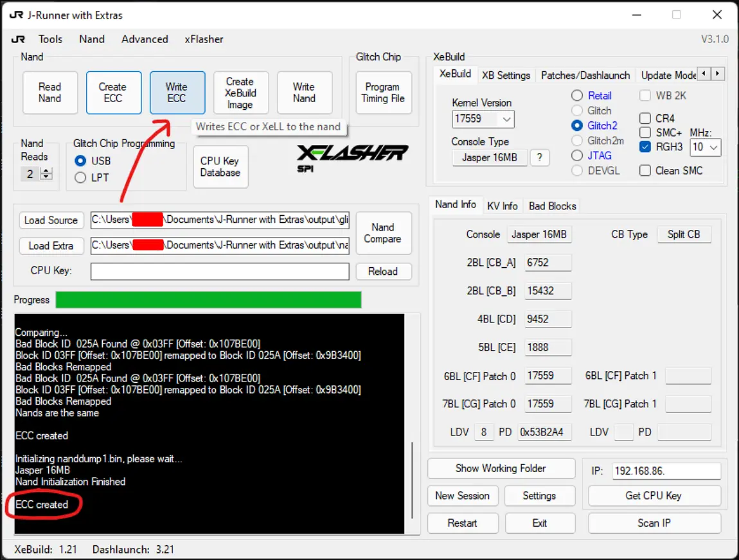The image size is (739, 560).
Task: Increase Nand Reads with up stepper arrow
Action: tap(46, 171)
